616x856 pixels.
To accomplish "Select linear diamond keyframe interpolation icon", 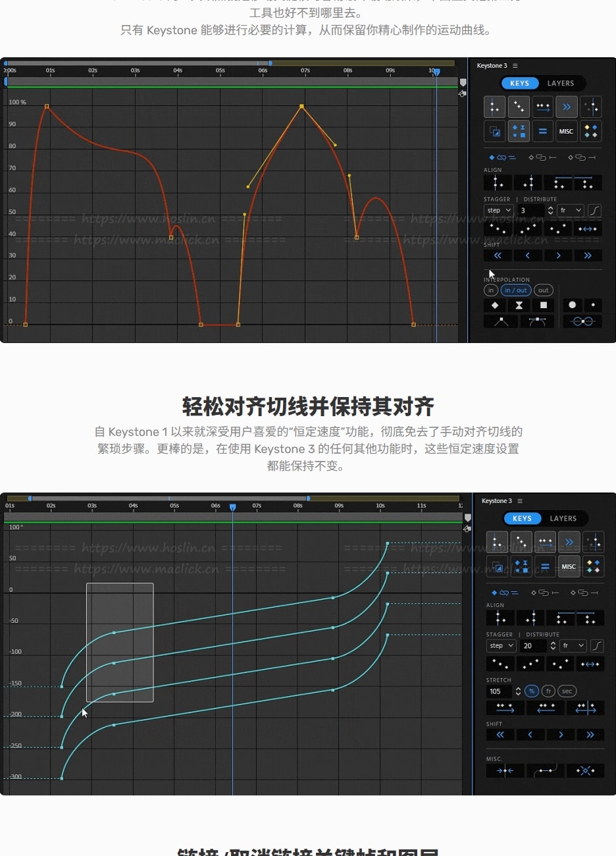I will [x=495, y=305].
